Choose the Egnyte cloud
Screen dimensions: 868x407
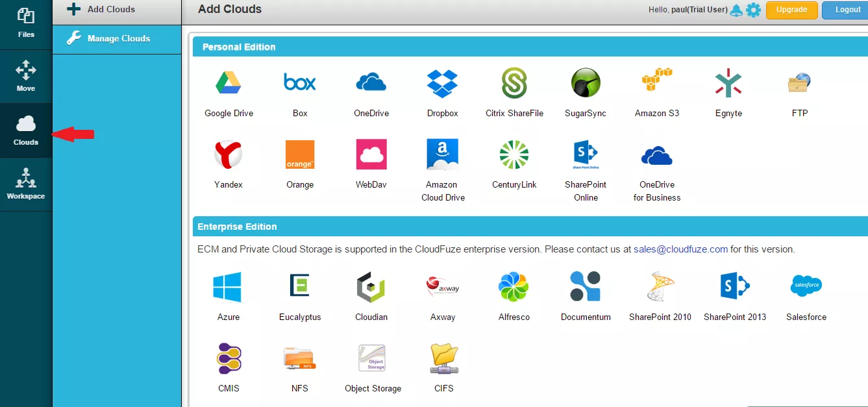tap(728, 83)
